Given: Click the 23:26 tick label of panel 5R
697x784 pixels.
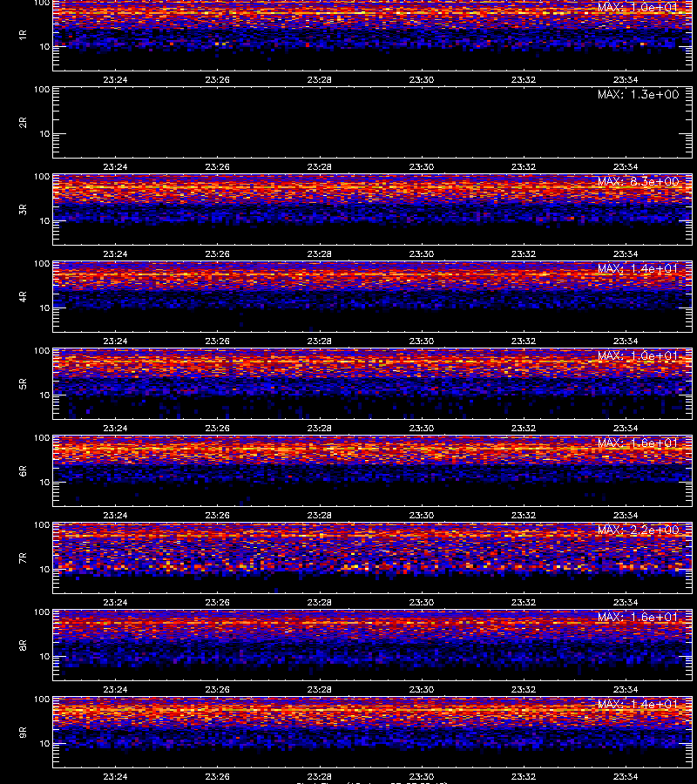Looking at the screenshot, I should click(x=218, y=428).
